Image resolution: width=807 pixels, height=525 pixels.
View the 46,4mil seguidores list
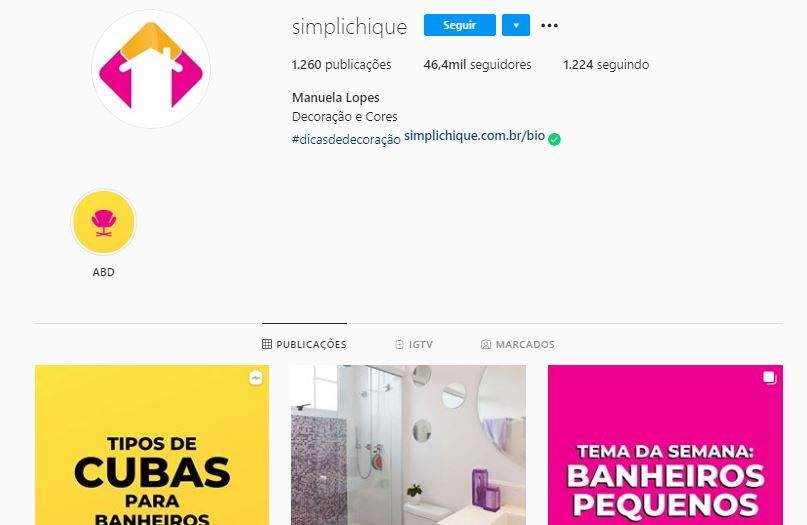pyautogui.click(x=477, y=65)
